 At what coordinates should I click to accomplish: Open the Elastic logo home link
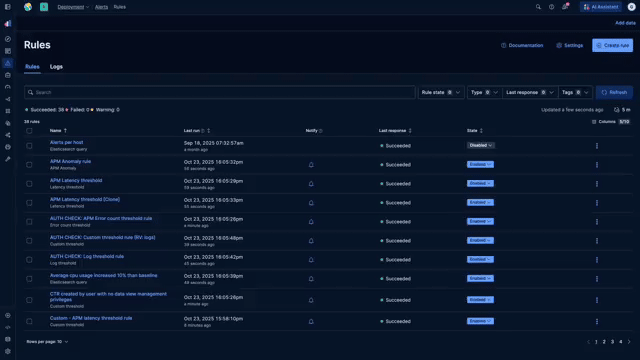click(x=28, y=7)
